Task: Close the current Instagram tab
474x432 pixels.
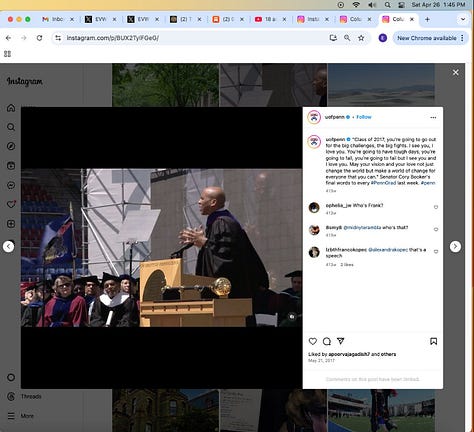Action: [x=412, y=19]
